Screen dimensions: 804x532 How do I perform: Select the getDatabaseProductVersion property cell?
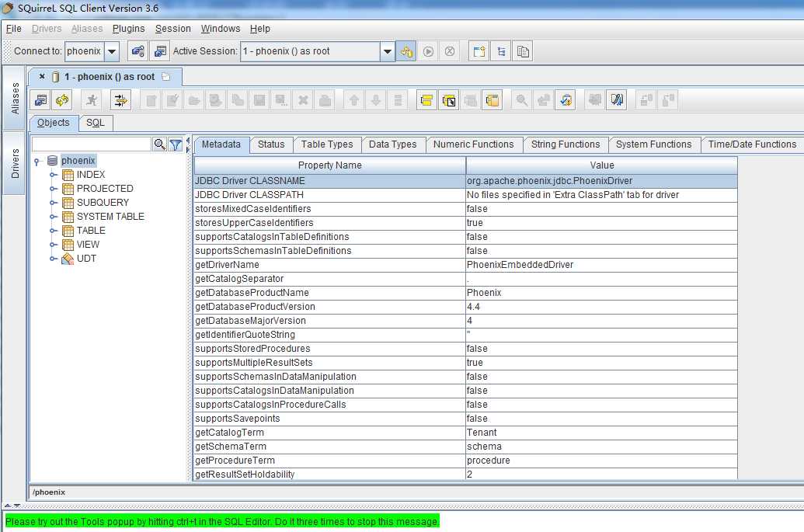[329, 307]
